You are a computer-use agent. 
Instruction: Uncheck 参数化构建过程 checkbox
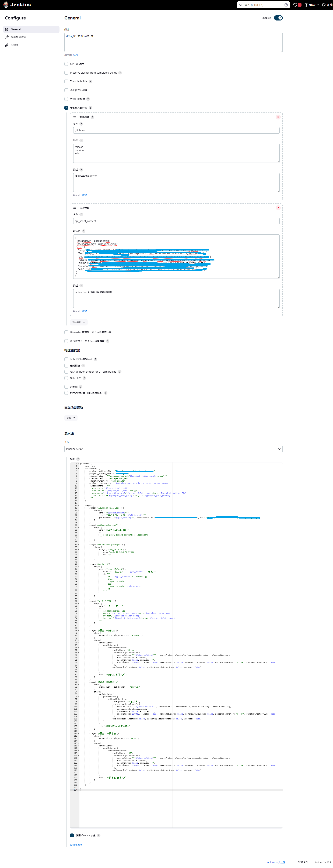pyautogui.click(x=66, y=108)
